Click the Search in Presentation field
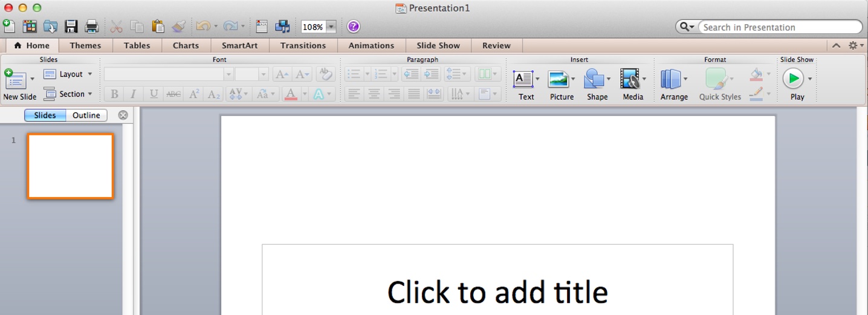 pos(780,27)
